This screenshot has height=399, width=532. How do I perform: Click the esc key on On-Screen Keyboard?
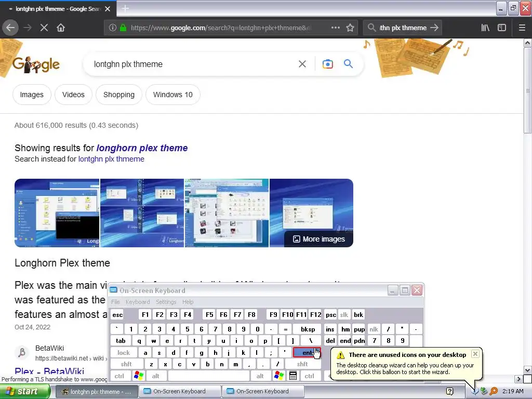click(x=117, y=314)
